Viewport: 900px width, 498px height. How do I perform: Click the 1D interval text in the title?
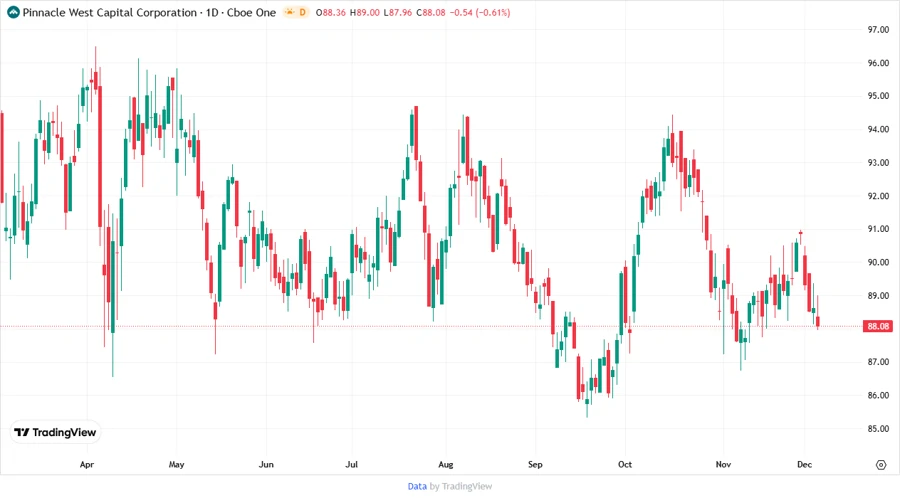click(212, 12)
